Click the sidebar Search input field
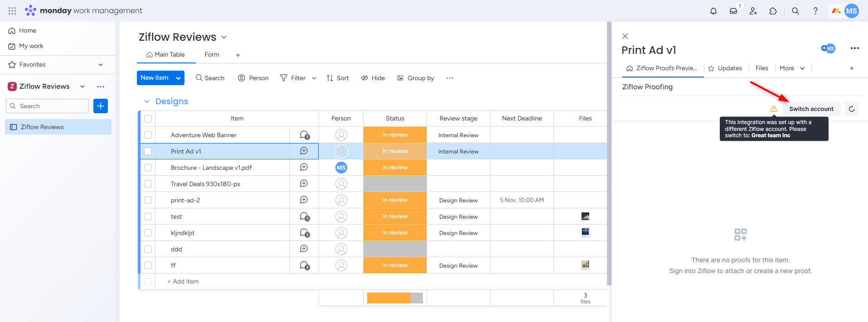The width and height of the screenshot is (868, 322). click(48, 106)
